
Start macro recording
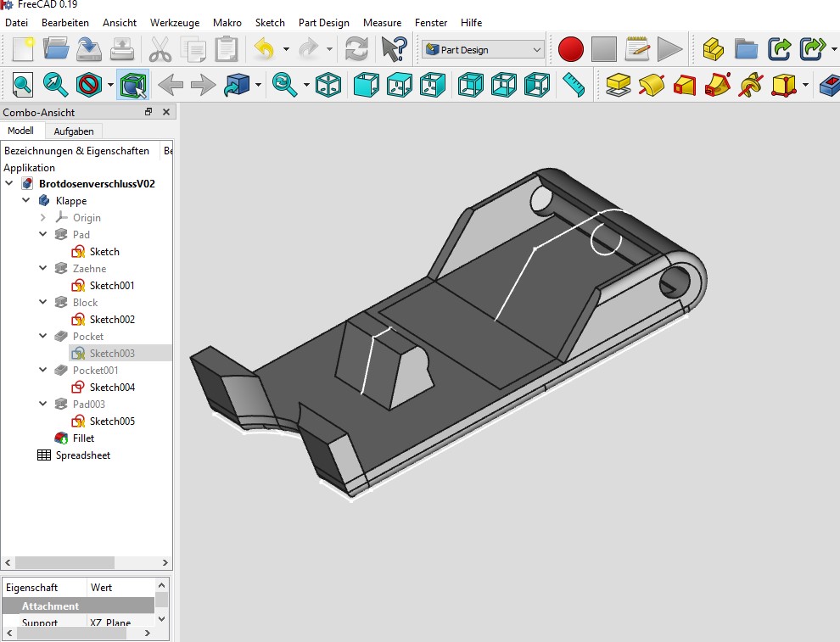click(570, 49)
